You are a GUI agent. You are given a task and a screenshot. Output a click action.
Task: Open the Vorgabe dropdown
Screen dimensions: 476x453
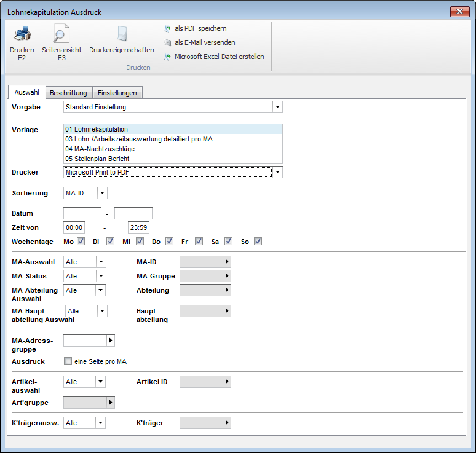277,107
